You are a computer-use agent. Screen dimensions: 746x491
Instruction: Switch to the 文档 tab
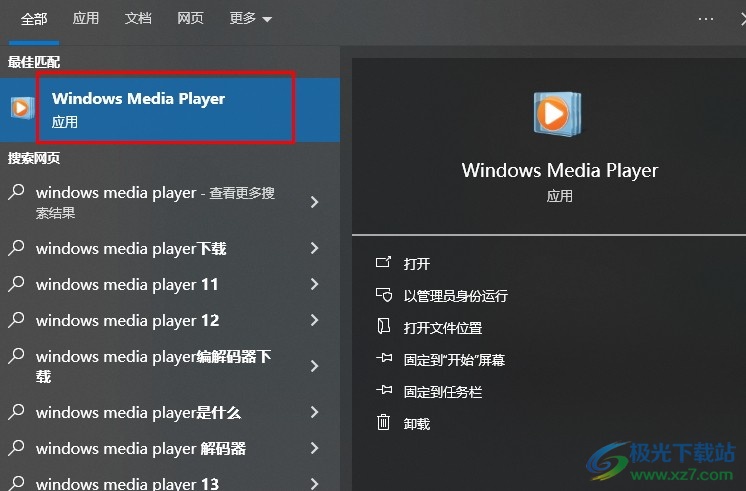(x=138, y=18)
